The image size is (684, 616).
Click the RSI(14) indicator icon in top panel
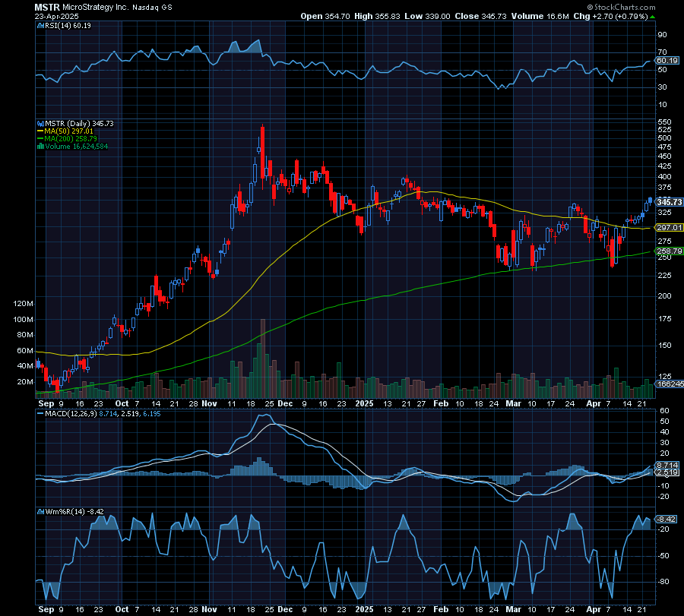tap(39, 25)
